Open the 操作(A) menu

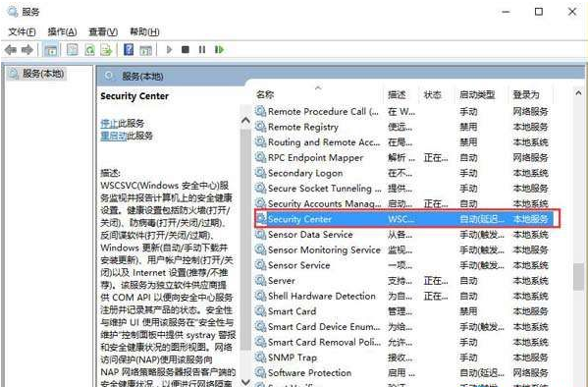coord(62,31)
